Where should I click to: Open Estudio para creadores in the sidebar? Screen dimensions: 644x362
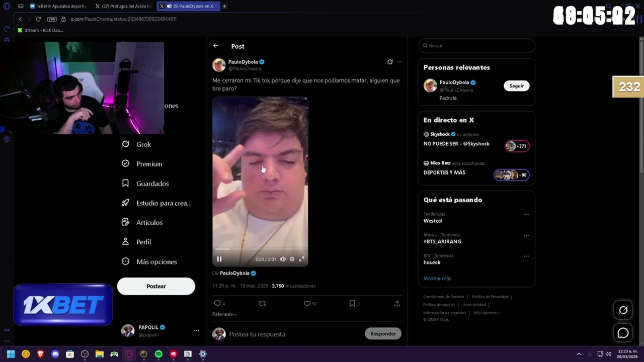pos(156,203)
